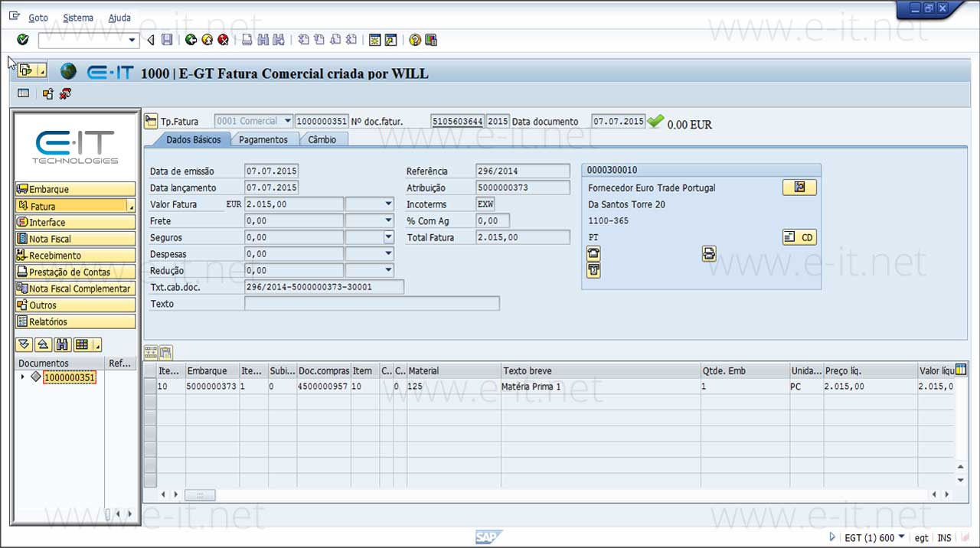Collapse all nodes in the documents tree

(44, 344)
